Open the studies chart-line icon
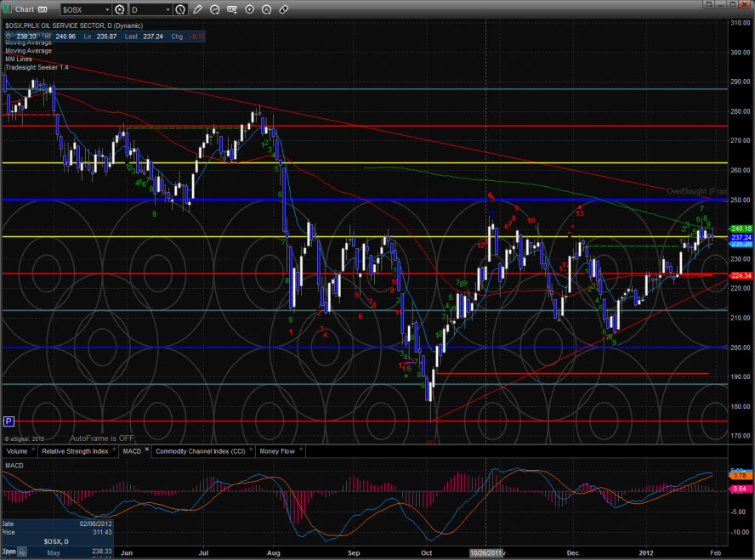The width and height of the screenshot is (755, 560). coord(215,9)
